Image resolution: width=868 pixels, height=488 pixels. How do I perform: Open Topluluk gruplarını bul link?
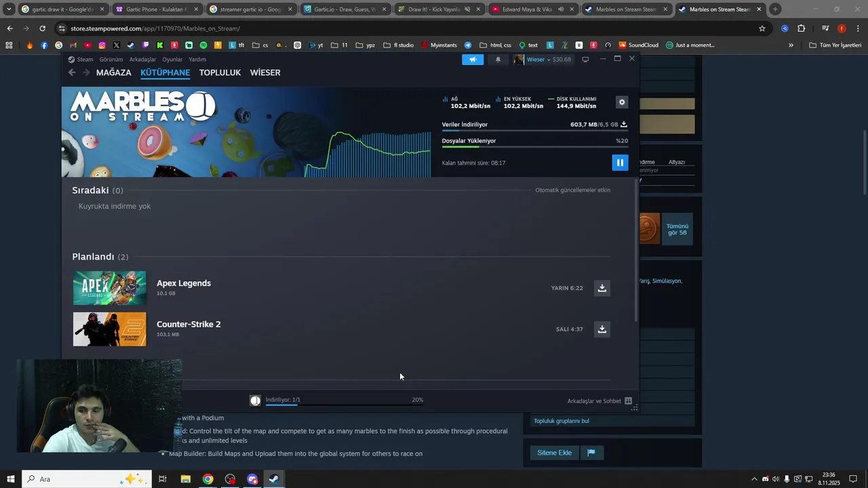point(561,421)
